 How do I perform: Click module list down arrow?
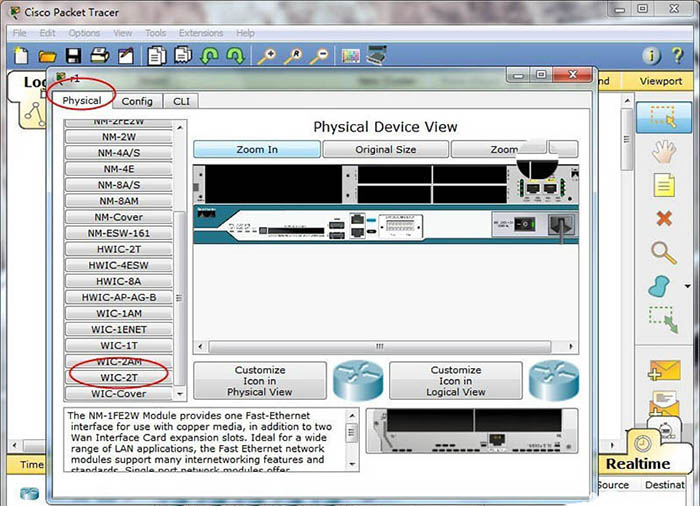coord(179,394)
